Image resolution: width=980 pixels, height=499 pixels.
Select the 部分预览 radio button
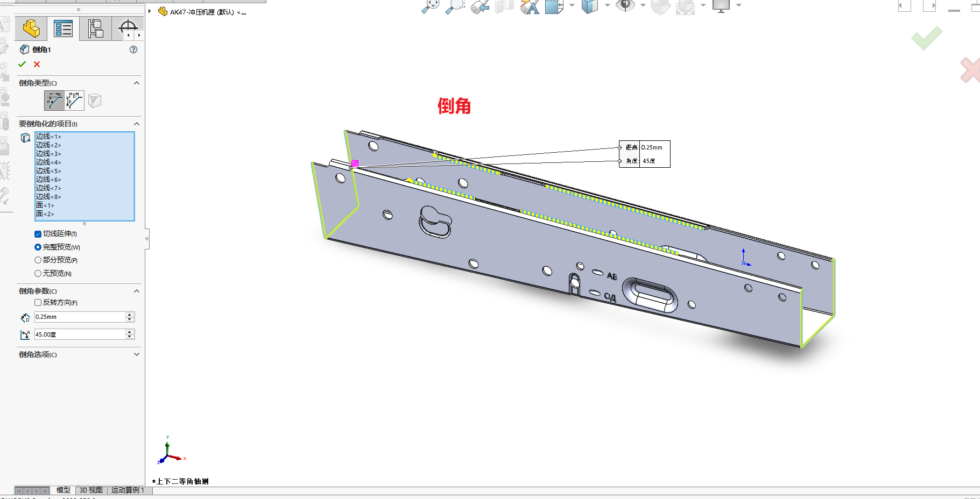[38, 260]
